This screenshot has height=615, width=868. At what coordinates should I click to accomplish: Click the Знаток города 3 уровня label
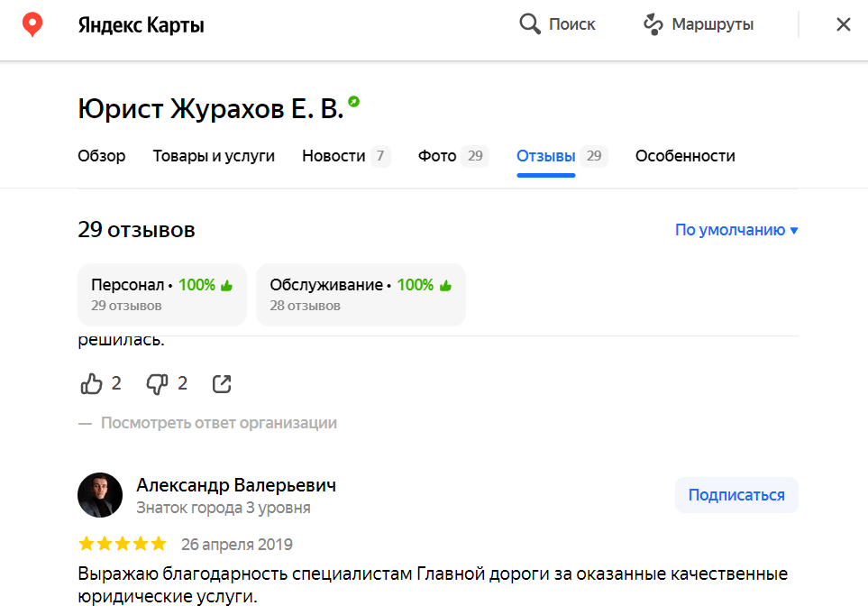(224, 508)
